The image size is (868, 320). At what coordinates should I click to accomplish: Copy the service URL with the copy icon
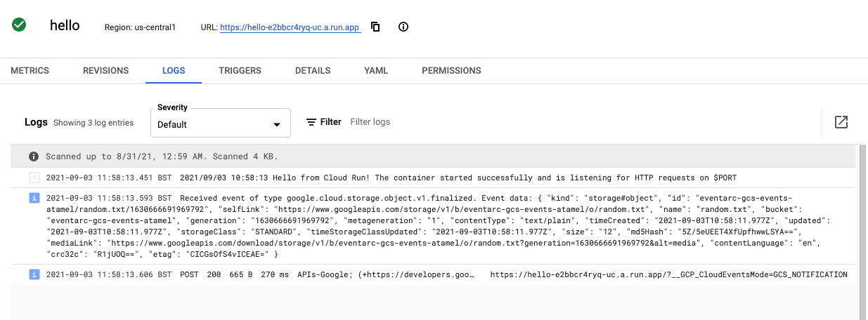pos(375,27)
